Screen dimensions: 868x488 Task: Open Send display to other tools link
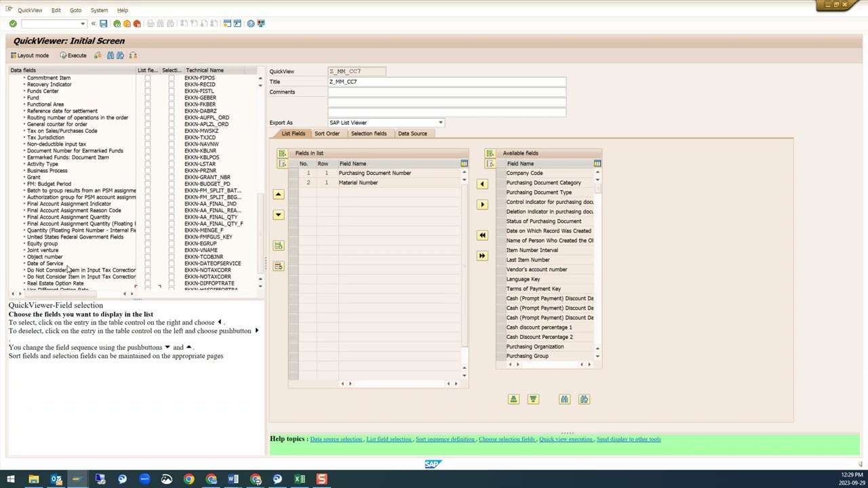click(x=629, y=439)
